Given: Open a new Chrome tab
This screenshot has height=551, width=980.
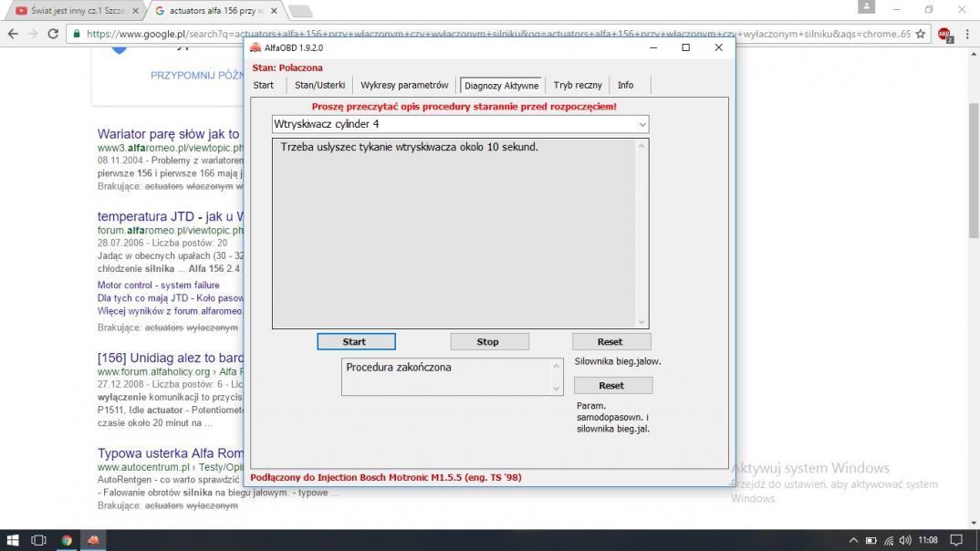Looking at the screenshot, I should pyautogui.click(x=300, y=11).
